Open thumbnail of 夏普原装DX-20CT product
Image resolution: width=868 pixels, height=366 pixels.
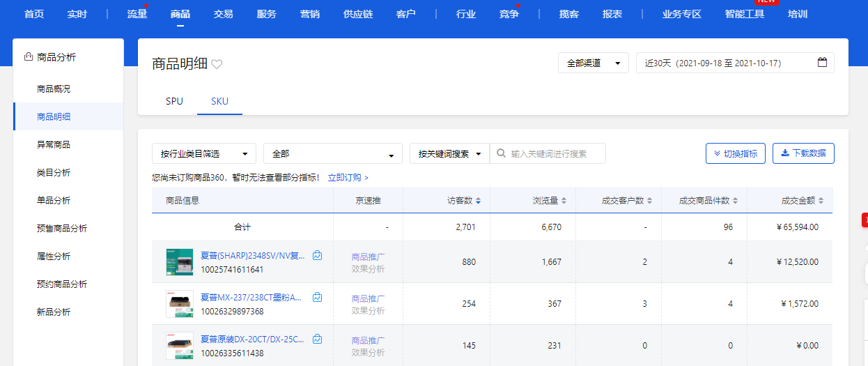pos(180,346)
